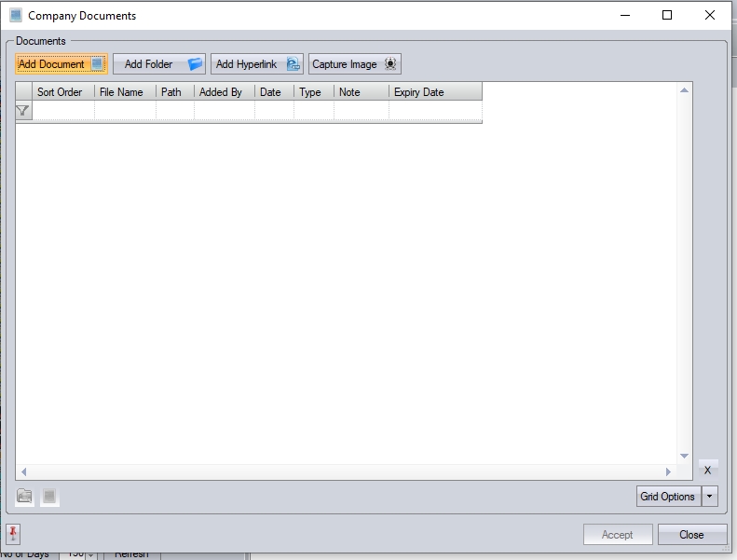The width and height of the screenshot is (737, 560).
Task: Click the open folder icon below grid
Action: click(x=24, y=497)
